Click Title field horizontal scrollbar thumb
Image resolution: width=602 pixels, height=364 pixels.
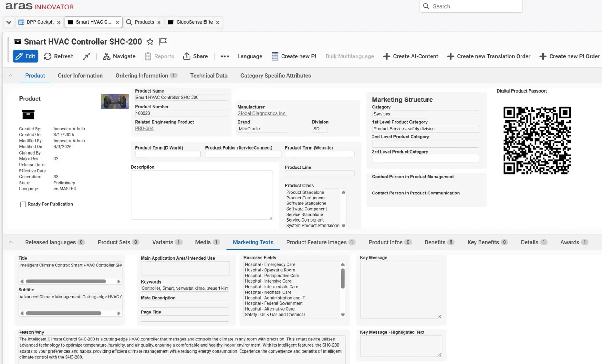pos(66,281)
